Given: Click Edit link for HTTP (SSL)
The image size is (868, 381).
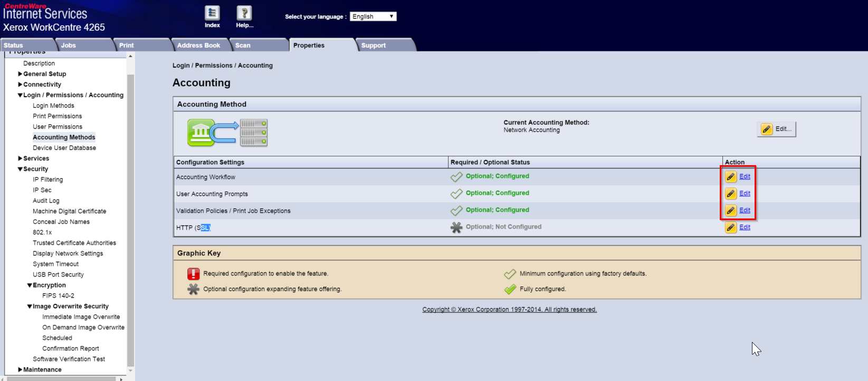Looking at the screenshot, I should [745, 227].
